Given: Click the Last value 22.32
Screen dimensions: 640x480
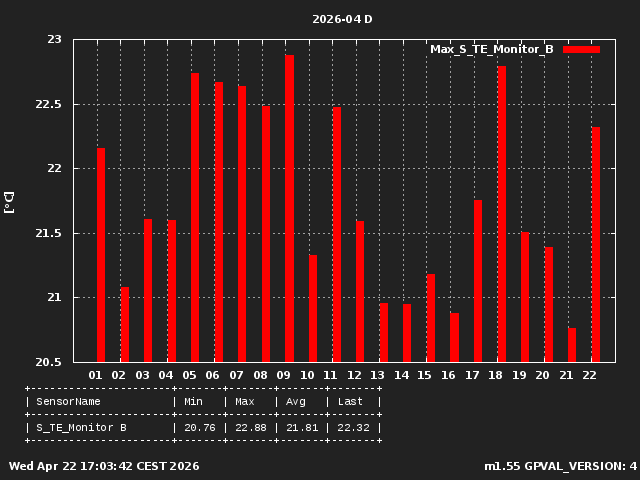Looking at the screenshot, I should pos(353,428).
